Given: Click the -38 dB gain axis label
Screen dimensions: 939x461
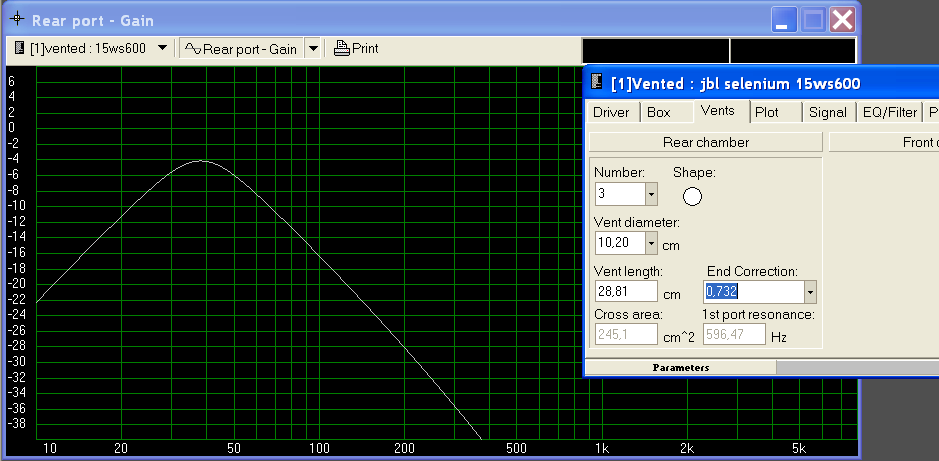Looking at the screenshot, I should point(16,424).
